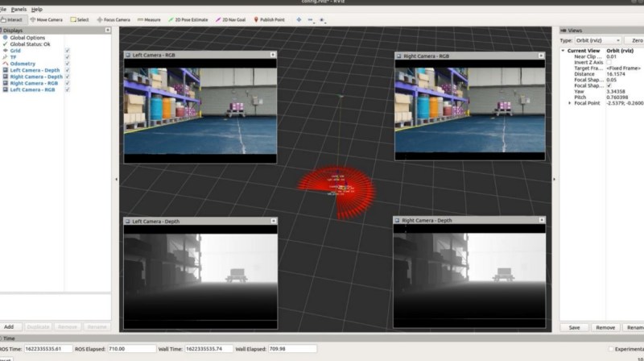
Task: Toggle the Left Camera - RGB checkbox
Action: click(x=68, y=89)
